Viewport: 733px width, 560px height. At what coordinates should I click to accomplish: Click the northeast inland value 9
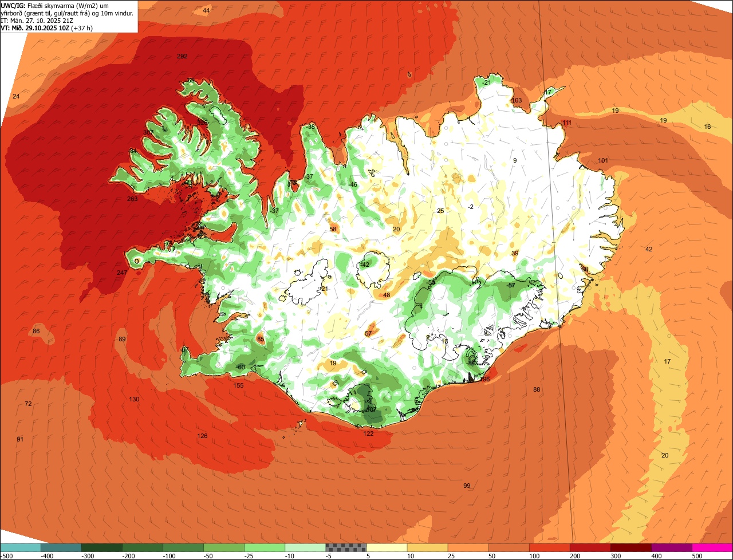[515, 160]
